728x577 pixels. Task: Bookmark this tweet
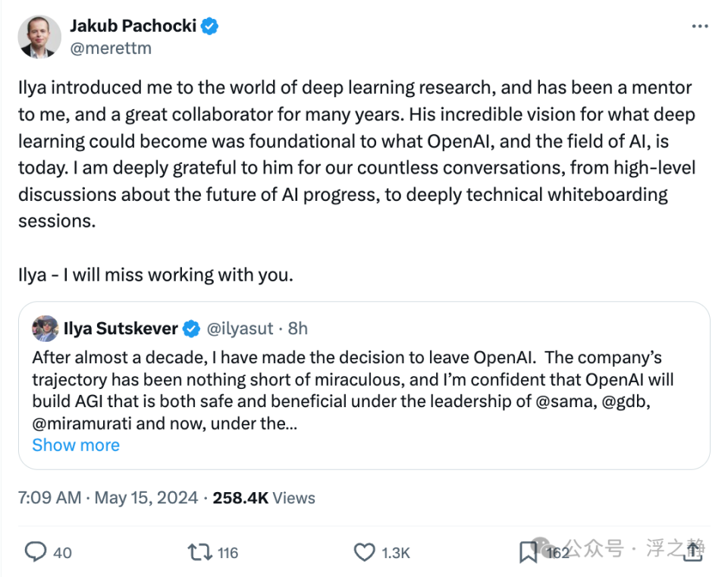529,552
